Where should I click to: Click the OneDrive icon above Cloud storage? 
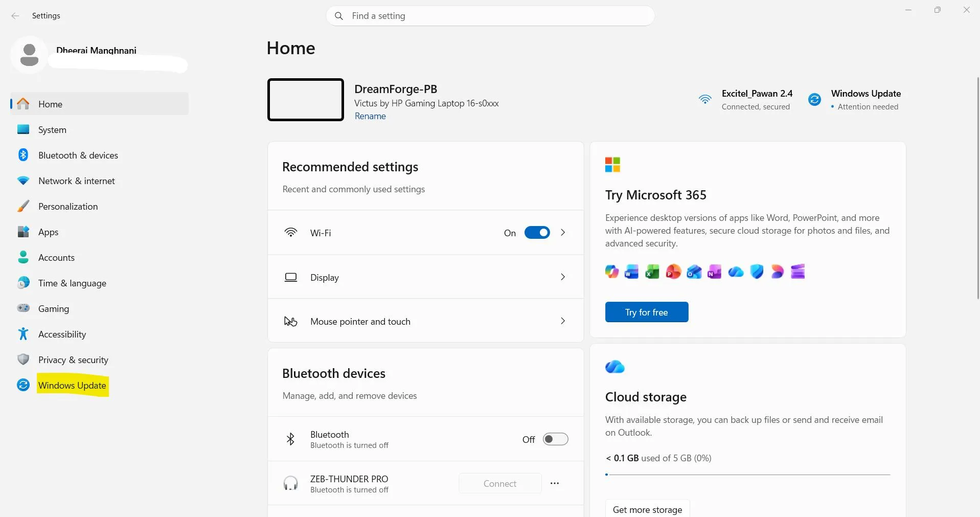(615, 367)
